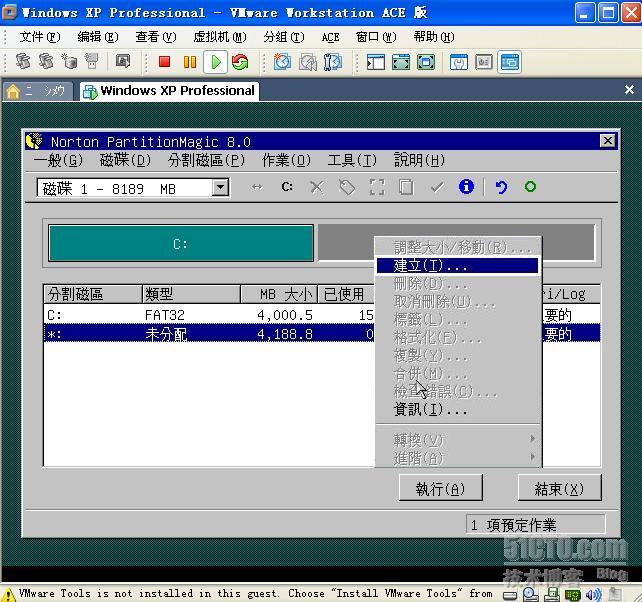The width and height of the screenshot is (642, 602).
Task: Open the 工具(T) menu in PartitionMagic
Action: tap(352, 160)
